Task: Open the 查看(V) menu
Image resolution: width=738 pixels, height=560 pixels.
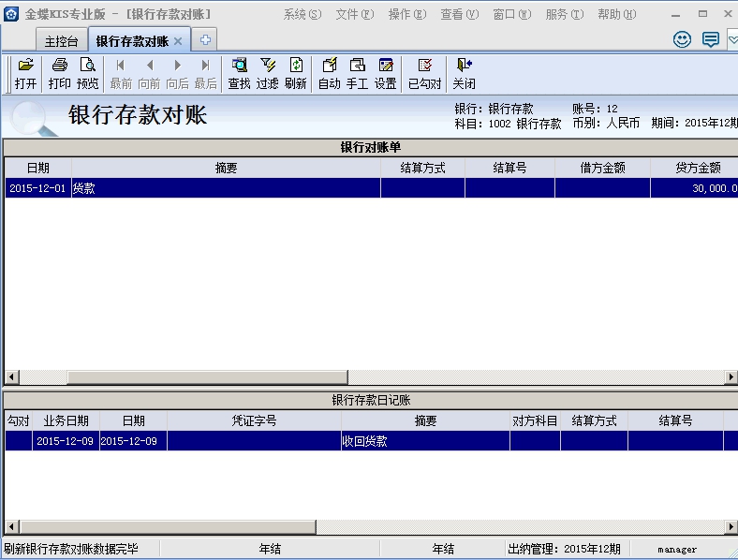Action: coord(459,15)
